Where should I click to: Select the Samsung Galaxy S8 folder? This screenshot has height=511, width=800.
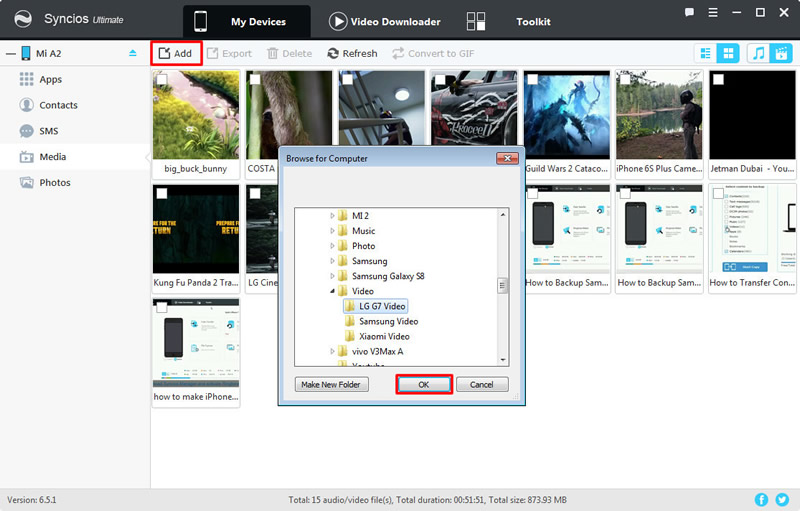(381, 276)
